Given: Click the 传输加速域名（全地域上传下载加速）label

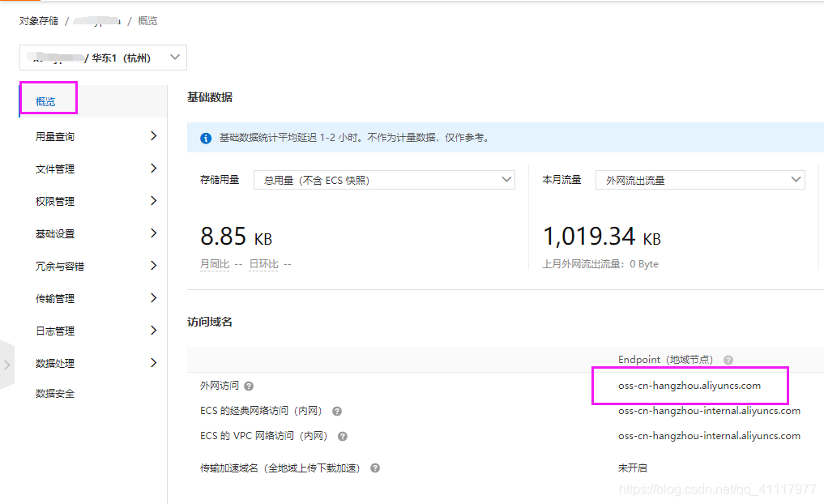Looking at the screenshot, I should click(x=281, y=468).
